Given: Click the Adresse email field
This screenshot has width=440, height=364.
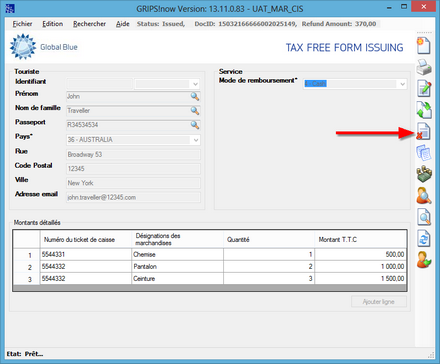Looking at the screenshot, I should coord(133,197).
